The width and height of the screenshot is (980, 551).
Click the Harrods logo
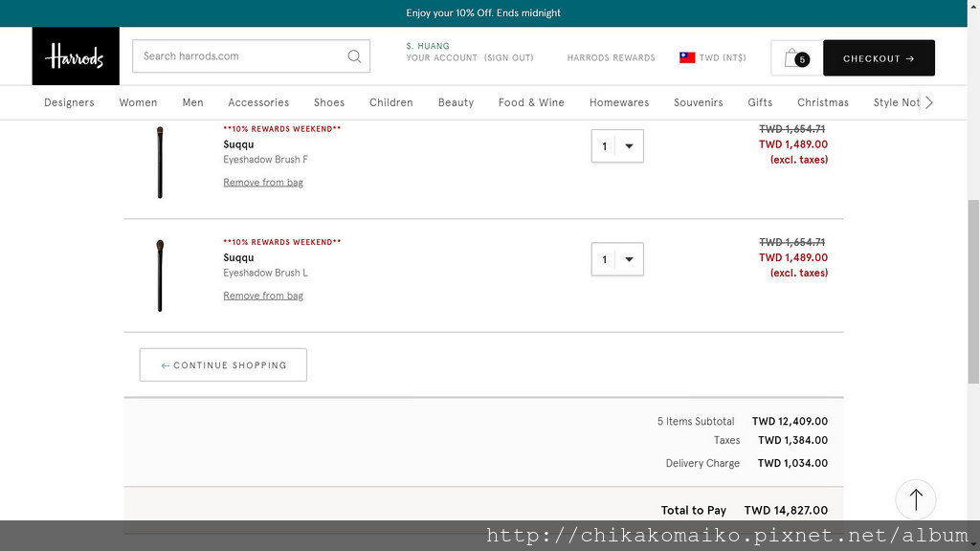click(76, 55)
